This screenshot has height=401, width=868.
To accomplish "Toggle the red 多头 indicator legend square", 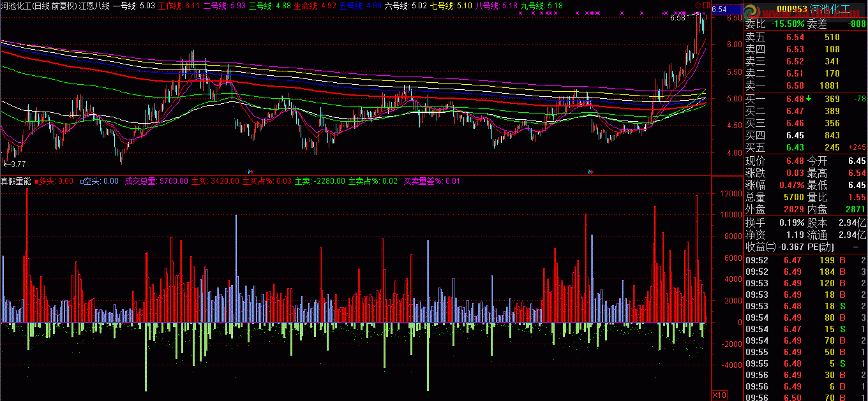I will tap(37, 181).
